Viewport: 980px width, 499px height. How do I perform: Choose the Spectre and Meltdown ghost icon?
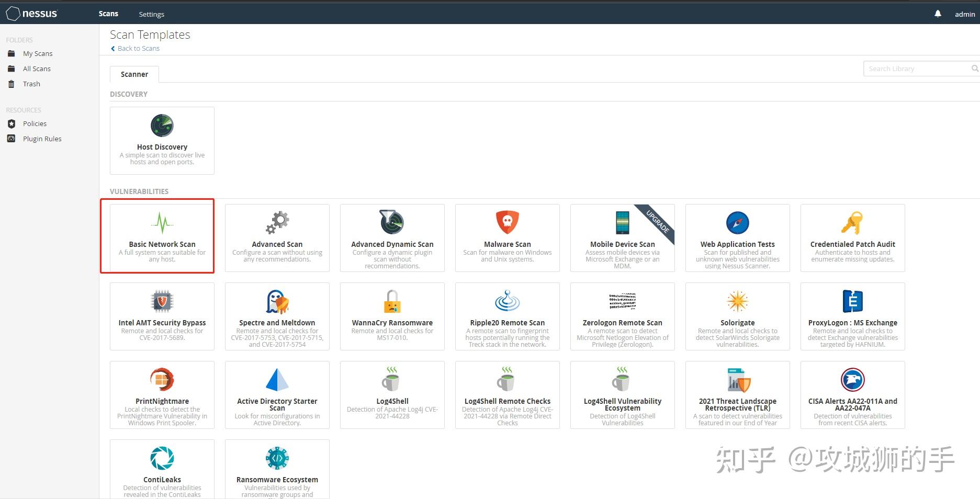coord(277,301)
